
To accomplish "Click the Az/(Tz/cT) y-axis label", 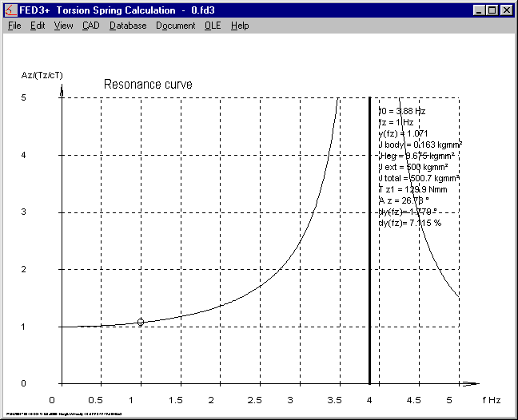I will tap(42, 75).
